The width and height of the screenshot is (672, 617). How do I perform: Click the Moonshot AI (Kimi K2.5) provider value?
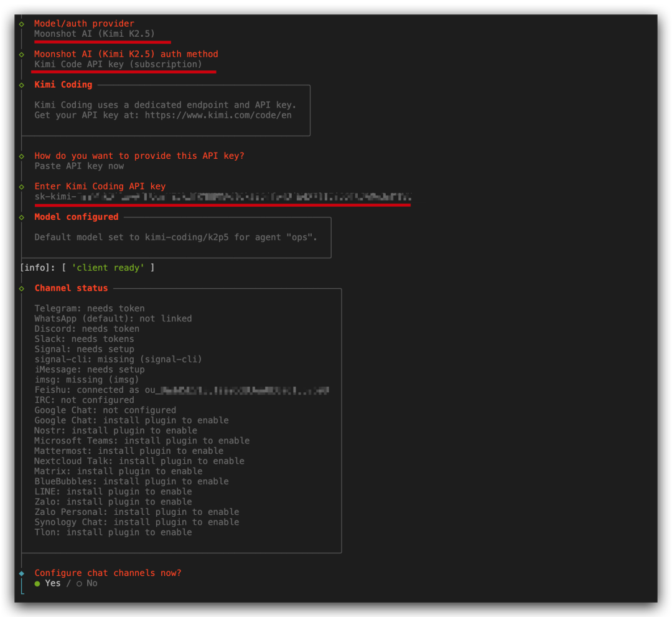95,34
